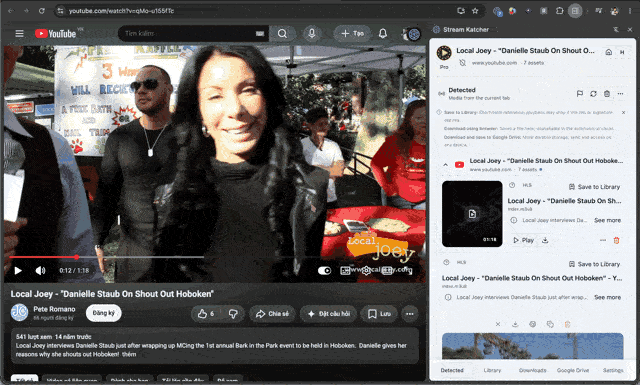Toggle the crossed-out alarm icon near www.youtube.com
This screenshot has width=640, height=385.
(462, 62)
